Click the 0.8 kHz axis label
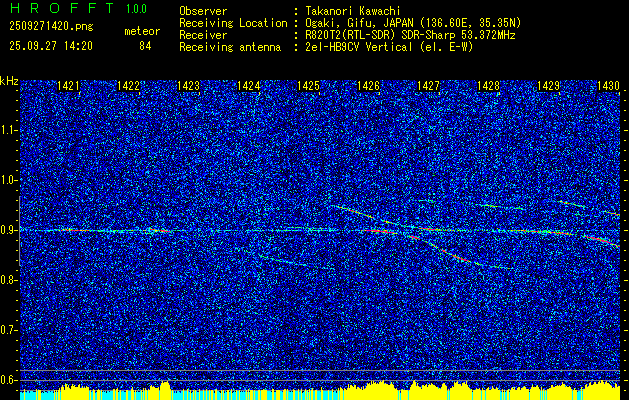 9,280
